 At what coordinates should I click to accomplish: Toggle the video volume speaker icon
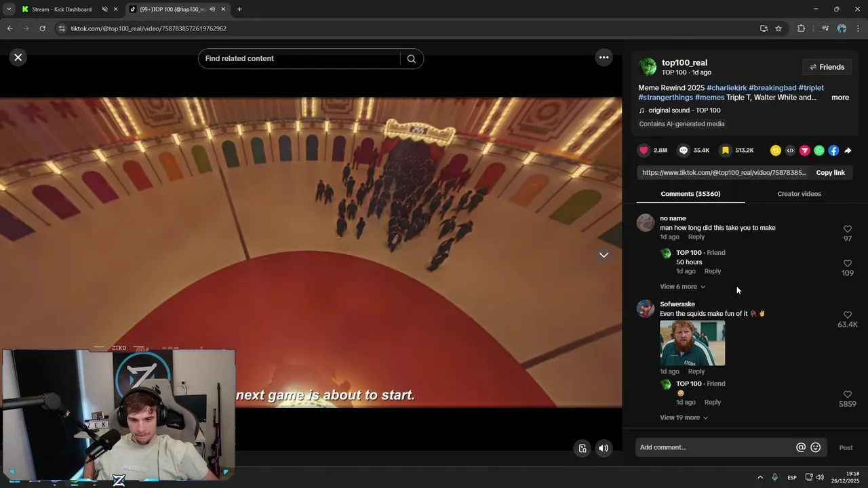[604, 448]
